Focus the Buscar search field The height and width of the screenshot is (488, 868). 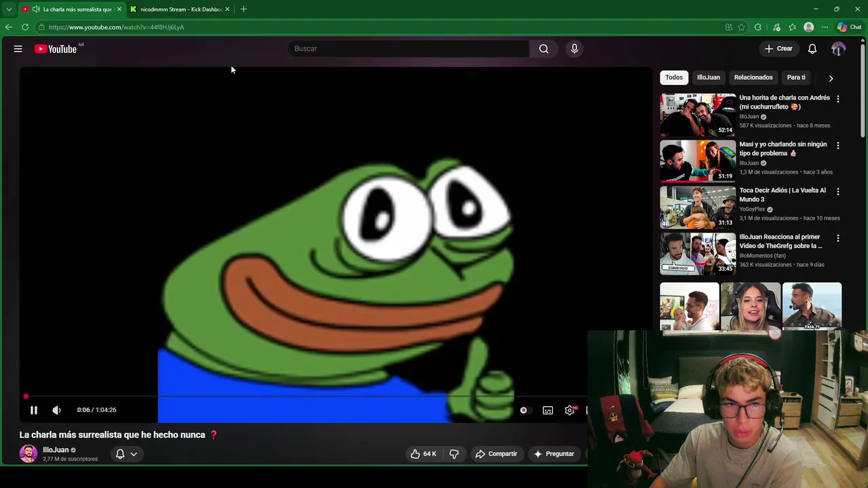[x=410, y=49]
